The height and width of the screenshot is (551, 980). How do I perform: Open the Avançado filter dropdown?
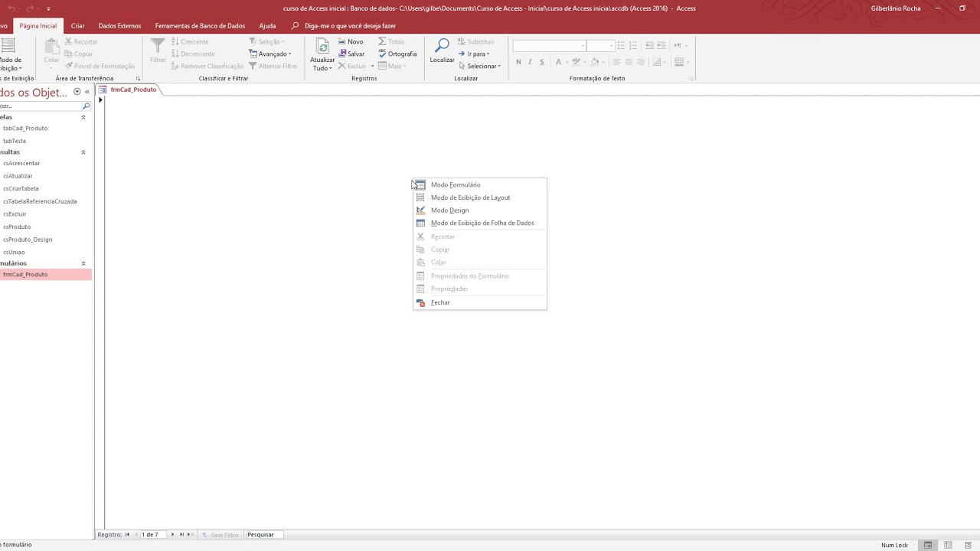tap(270, 54)
